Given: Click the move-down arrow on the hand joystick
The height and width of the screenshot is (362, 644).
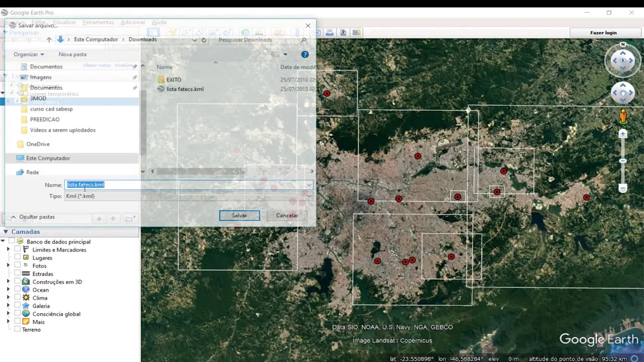Looking at the screenshot, I should tap(623, 101).
